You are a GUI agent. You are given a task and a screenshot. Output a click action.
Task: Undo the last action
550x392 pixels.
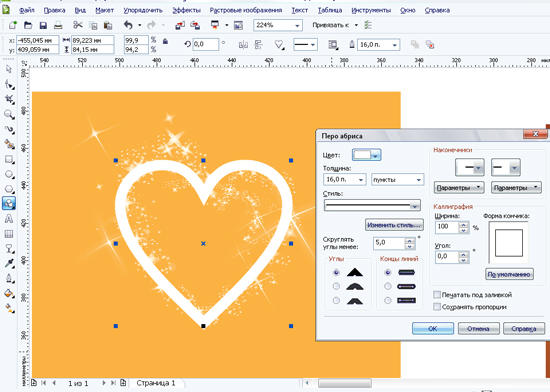[x=128, y=25]
